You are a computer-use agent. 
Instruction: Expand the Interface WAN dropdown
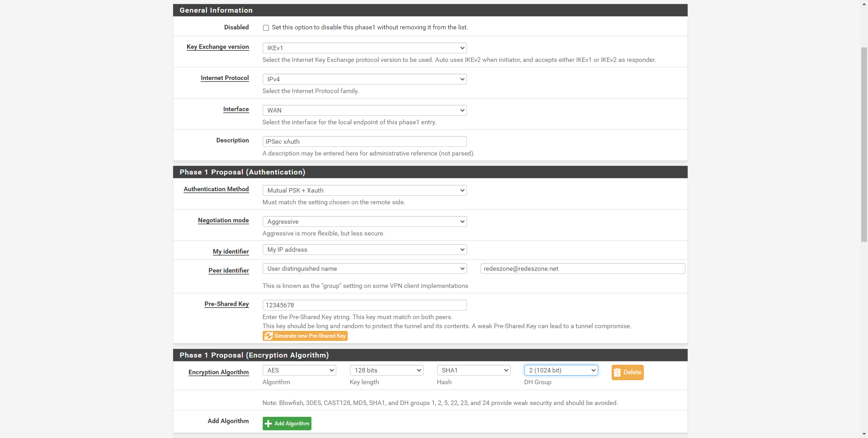364,110
